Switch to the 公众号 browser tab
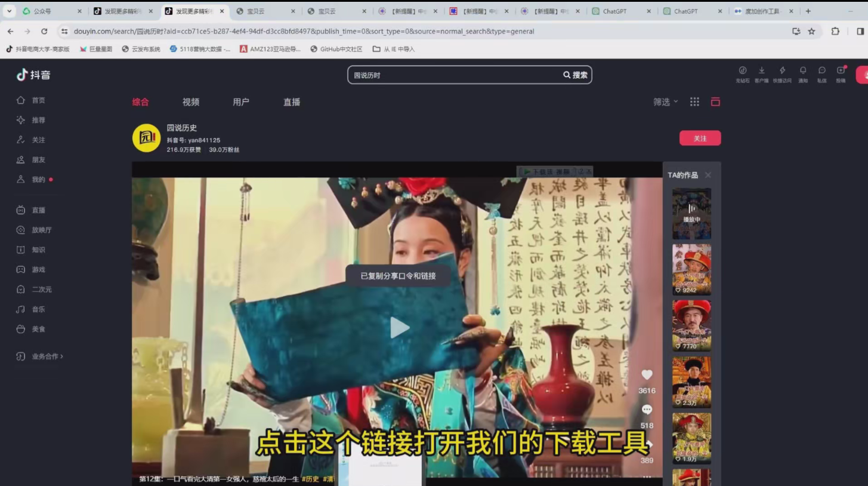 52,11
